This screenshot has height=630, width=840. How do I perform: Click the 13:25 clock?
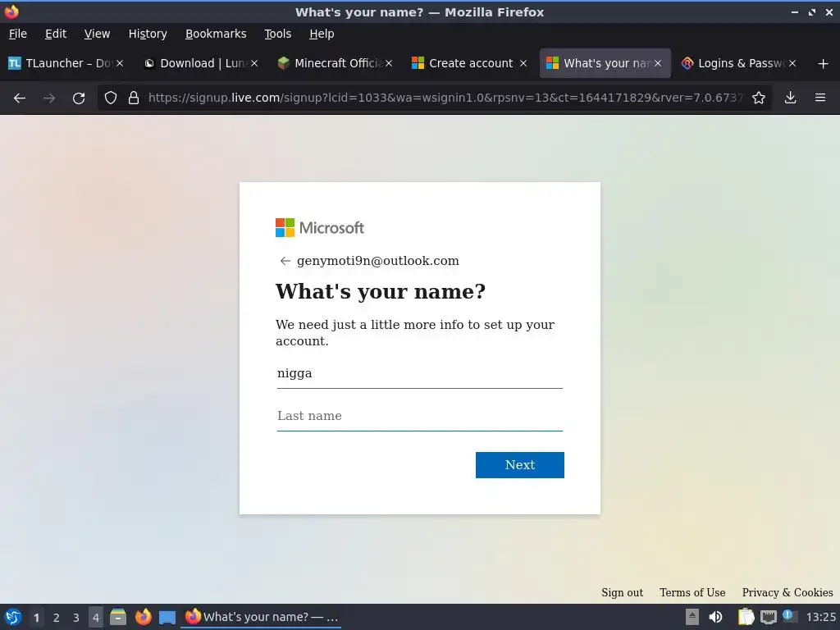(x=820, y=617)
